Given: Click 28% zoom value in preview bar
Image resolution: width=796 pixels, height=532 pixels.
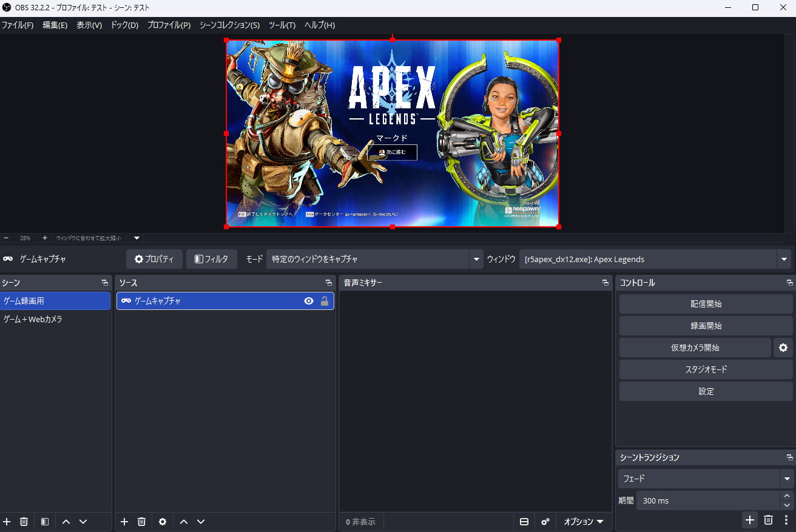Looking at the screenshot, I should pyautogui.click(x=25, y=238).
